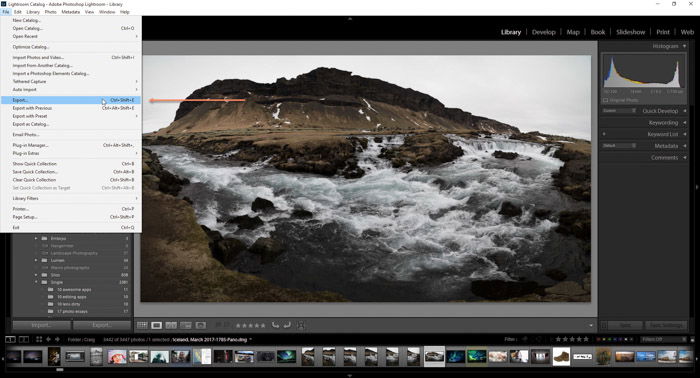Filter by red color label swatch
700x378 pixels.
click(x=599, y=340)
